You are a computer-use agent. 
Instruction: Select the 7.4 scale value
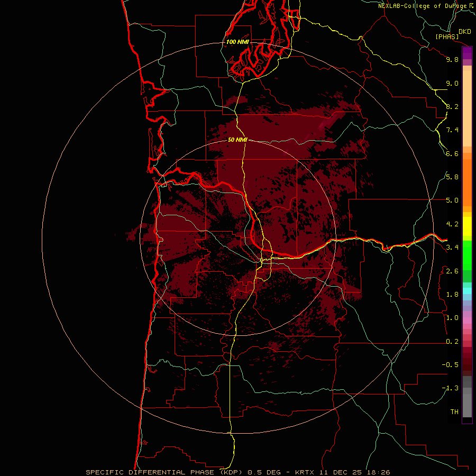[x=452, y=130]
